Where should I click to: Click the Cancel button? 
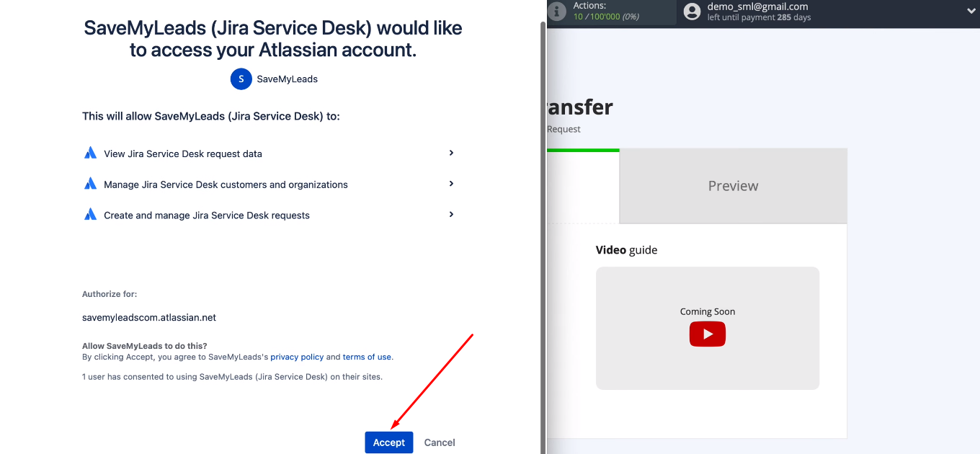(x=440, y=442)
